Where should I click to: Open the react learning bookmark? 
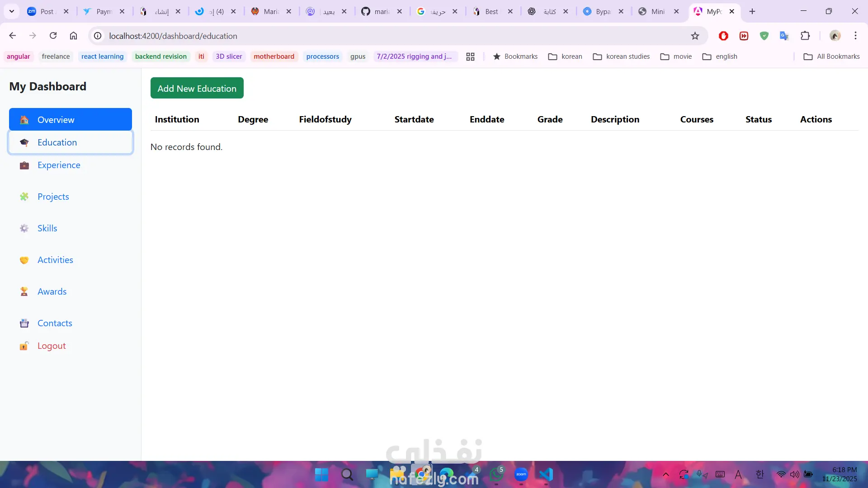(102, 56)
